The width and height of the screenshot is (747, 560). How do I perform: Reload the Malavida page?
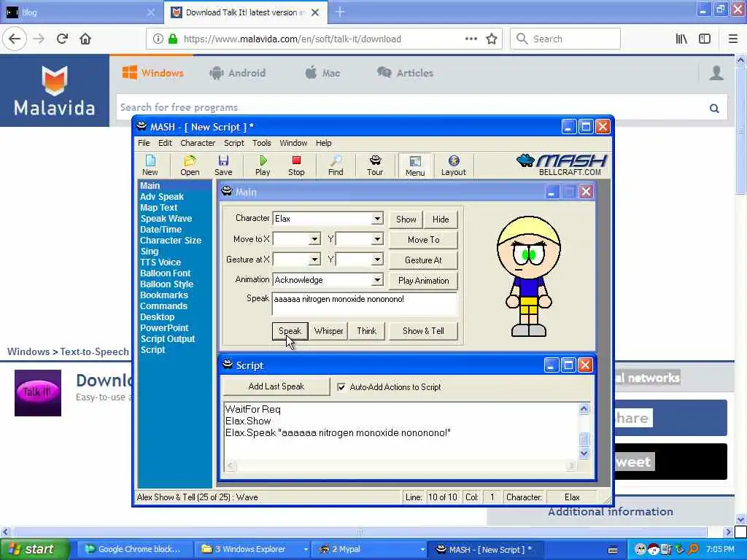pyautogui.click(x=62, y=39)
